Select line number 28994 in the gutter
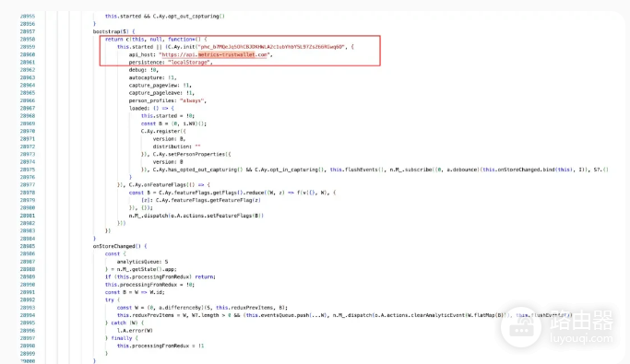The height and width of the screenshot is (364, 630). point(28,315)
